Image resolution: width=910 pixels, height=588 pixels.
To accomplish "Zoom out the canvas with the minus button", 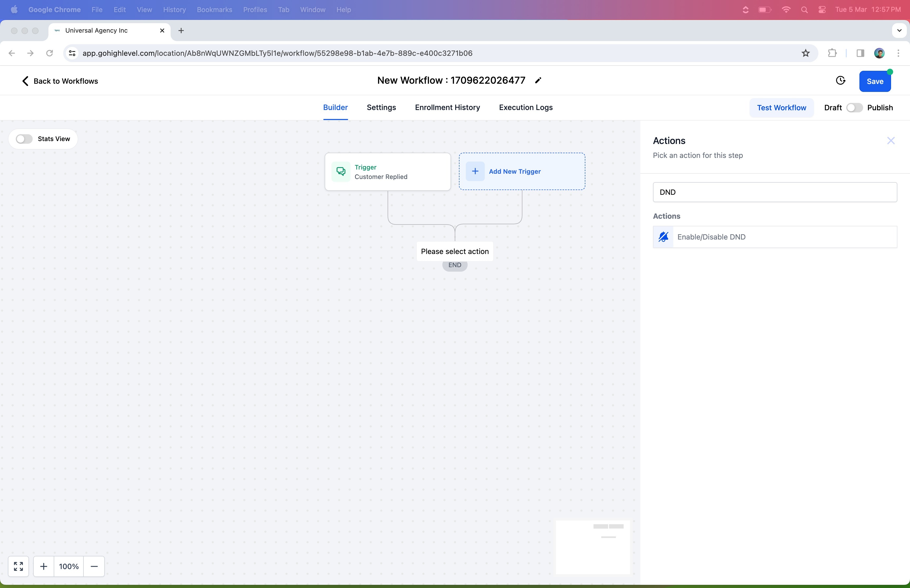I will 94,566.
